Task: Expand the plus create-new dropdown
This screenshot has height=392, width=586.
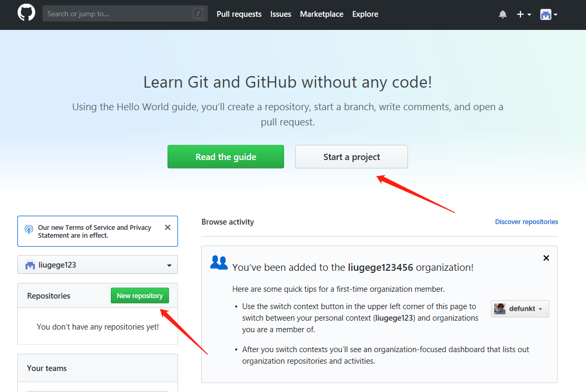Action: click(524, 14)
